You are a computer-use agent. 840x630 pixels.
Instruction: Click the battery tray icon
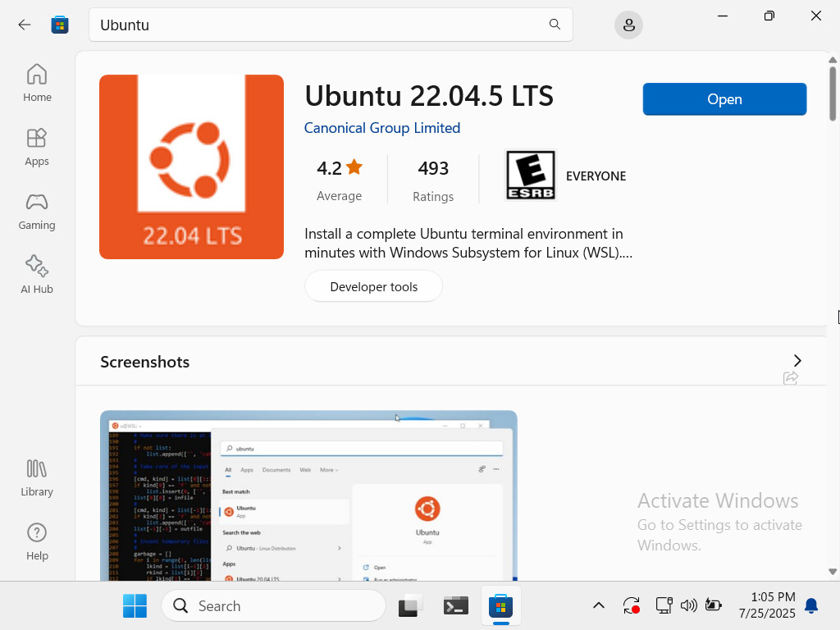point(713,605)
